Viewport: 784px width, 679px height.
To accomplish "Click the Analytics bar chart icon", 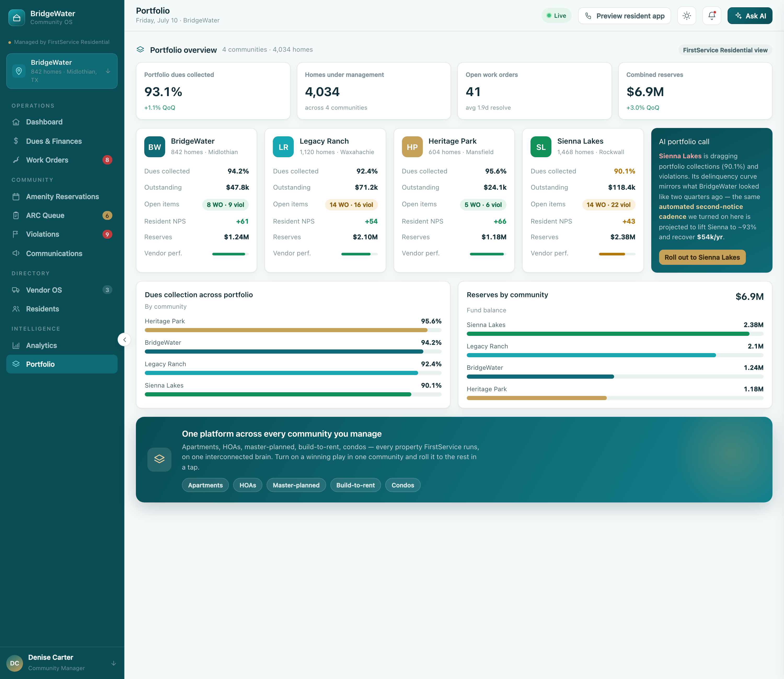I will point(16,346).
